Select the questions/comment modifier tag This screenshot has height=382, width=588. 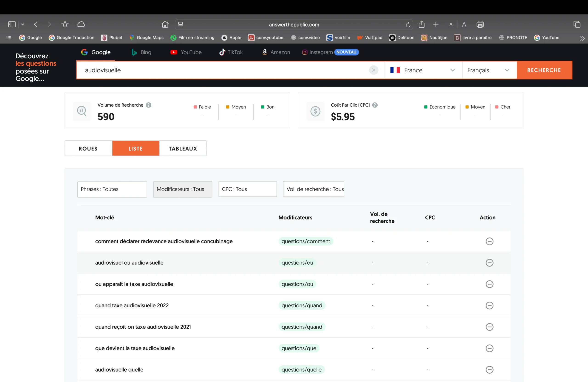(x=306, y=241)
